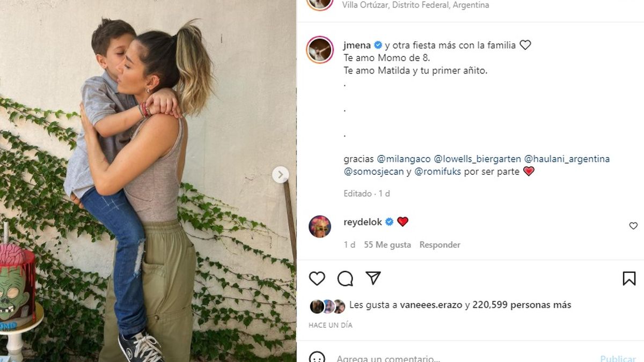
Task: Click jmena username in caption
Action: pos(357,45)
